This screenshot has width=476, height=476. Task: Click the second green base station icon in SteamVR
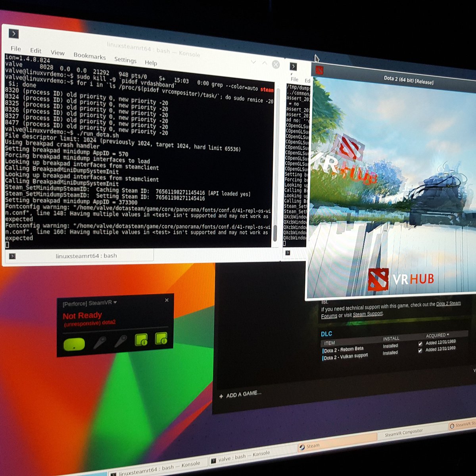point(161,338)
